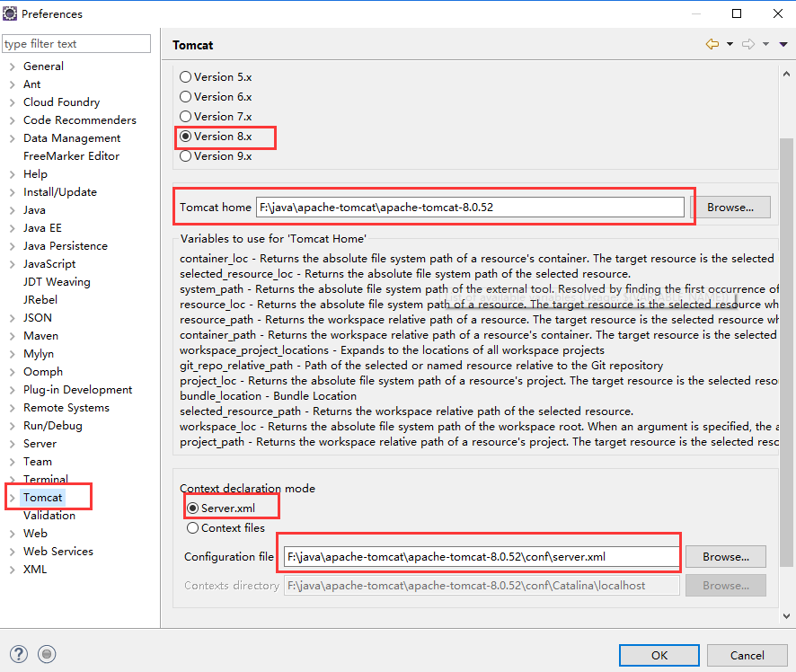Click the scrollbar up arrow
Image resolution: width=796 pixels, height=672 pixels.
[x=786, y=74]
